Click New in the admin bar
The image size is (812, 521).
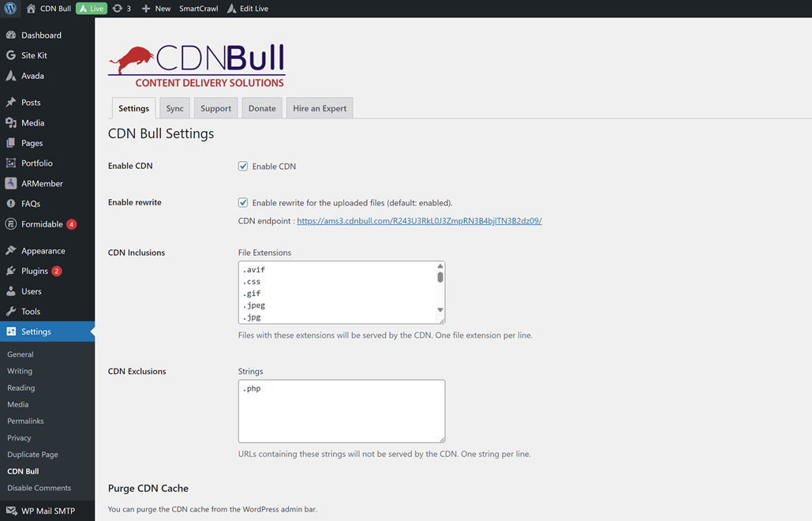[163, 8]
